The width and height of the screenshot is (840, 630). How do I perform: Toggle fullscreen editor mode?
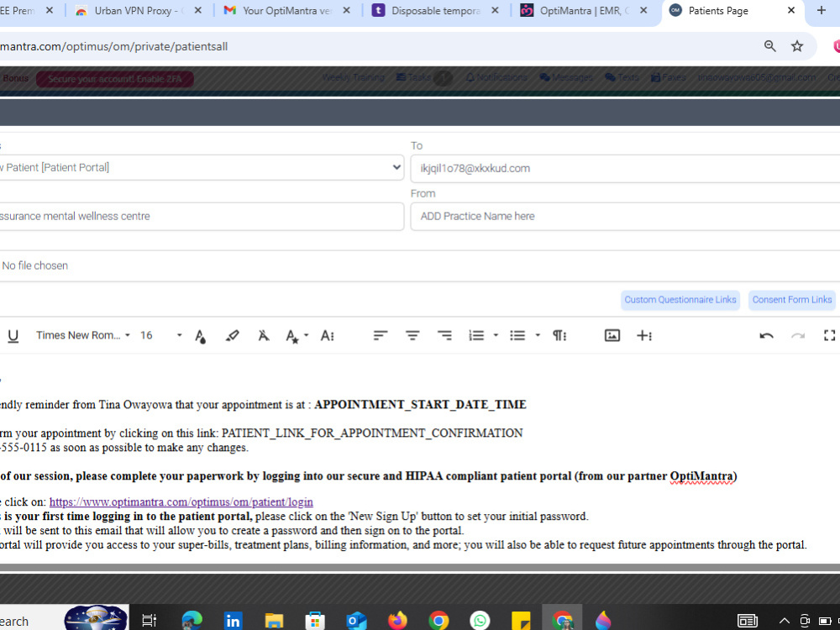pyautogui.click(x=829, y=336)
